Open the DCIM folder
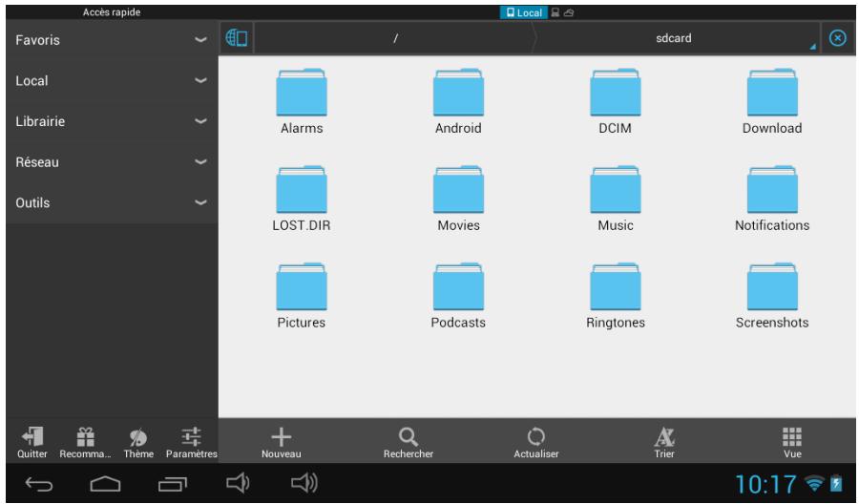Image resolution: width=859 pixels, height=504 pixels. coord(615,102)
